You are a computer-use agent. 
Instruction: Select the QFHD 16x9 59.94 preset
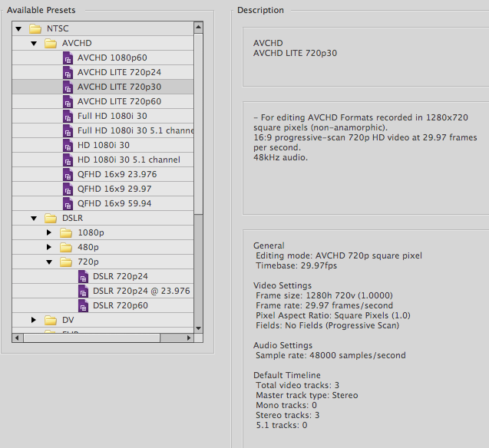(x=103, y=203)
